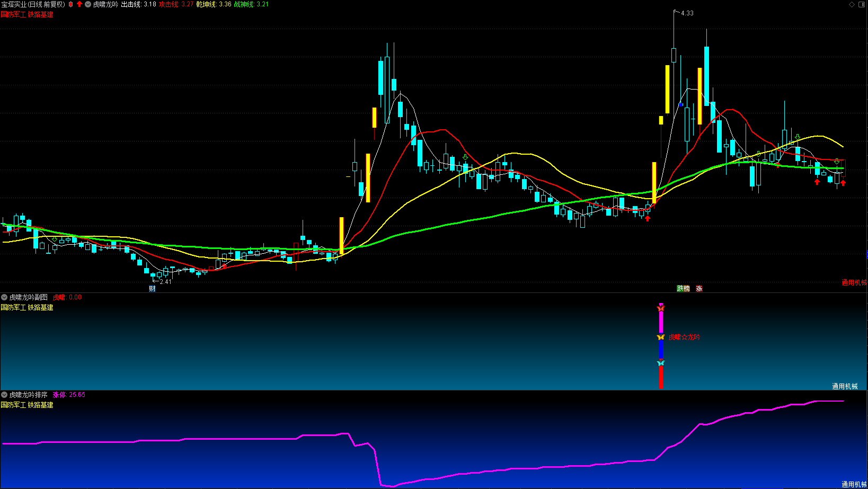This screenshot has height=489, width=868.
Task: Click the cyan butterfly on the signal bar
Action: pos(661,363)
